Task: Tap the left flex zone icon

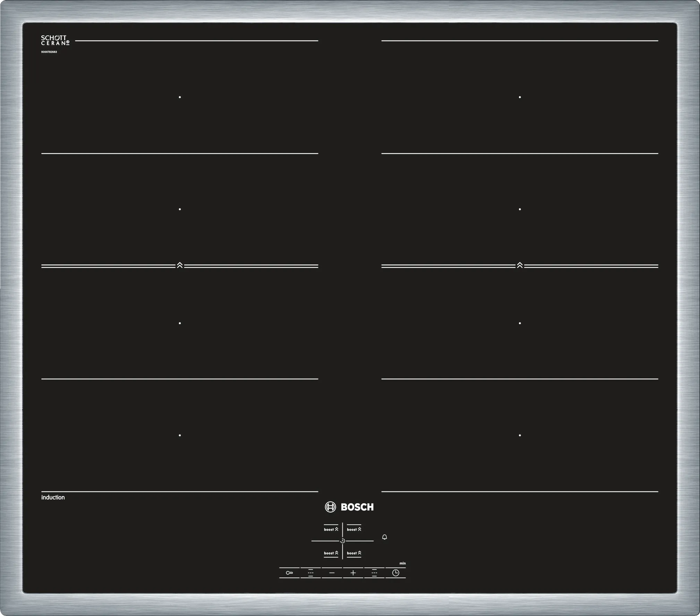Action: (310, 573)
